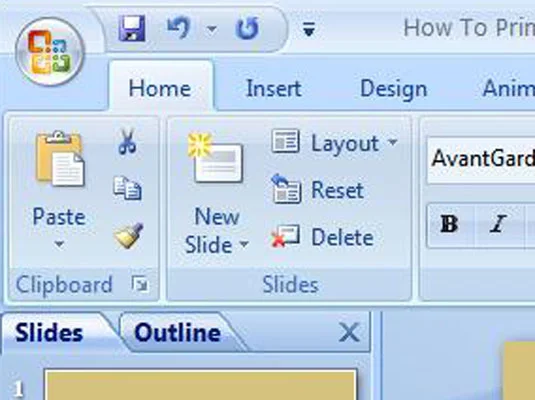
Task: Open the Undo history dropdown arrow
Action: (212, 29)
